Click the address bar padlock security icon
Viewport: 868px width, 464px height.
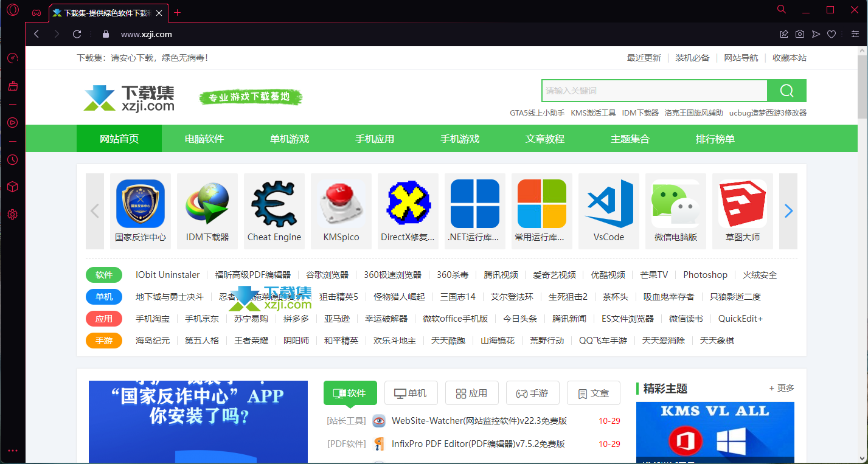click(x=106, y=34)
